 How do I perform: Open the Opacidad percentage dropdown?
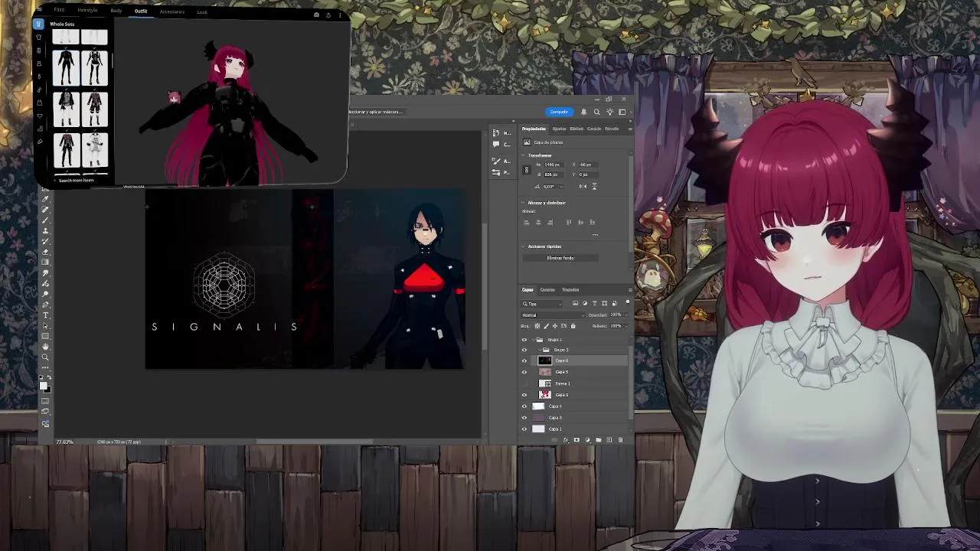627,315
